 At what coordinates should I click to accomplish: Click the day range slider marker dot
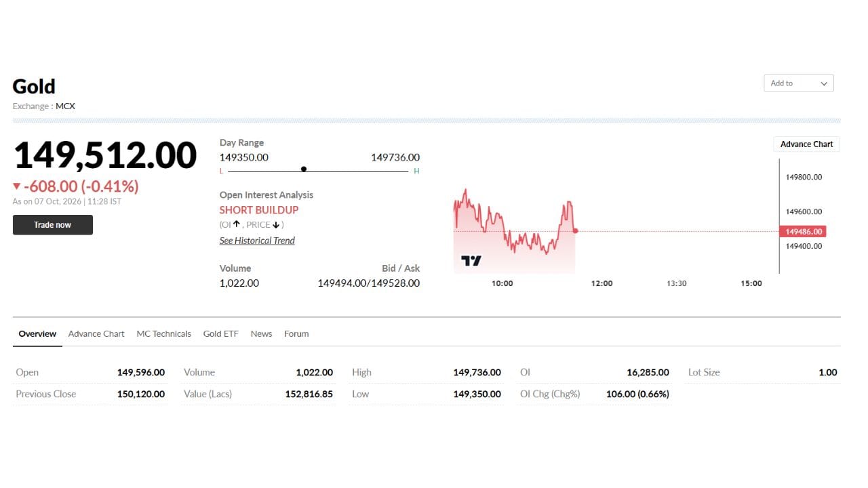pos(304,169)
